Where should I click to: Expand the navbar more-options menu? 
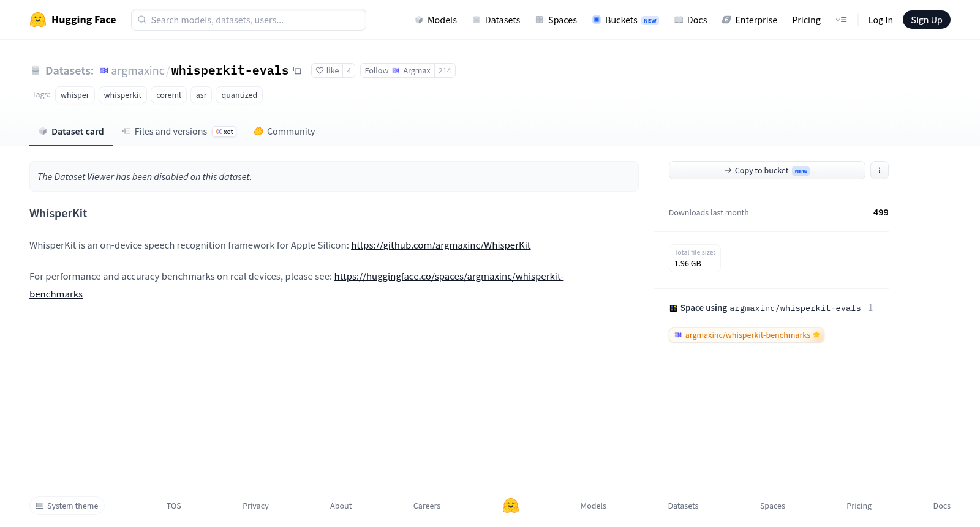click(x=841, y=20)
